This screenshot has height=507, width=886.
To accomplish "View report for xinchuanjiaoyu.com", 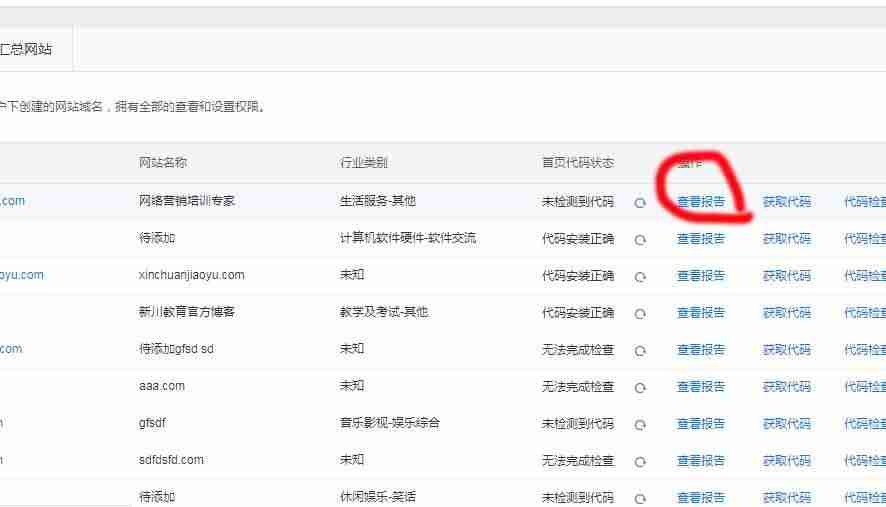I will click(701, 276).
